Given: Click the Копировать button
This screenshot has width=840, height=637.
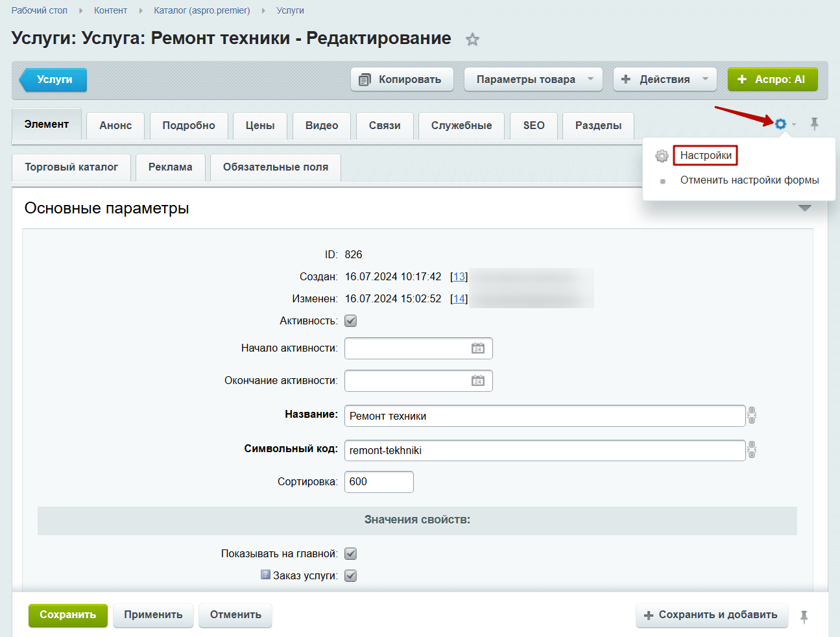Looking at the screenshot, I should (402, 79).
